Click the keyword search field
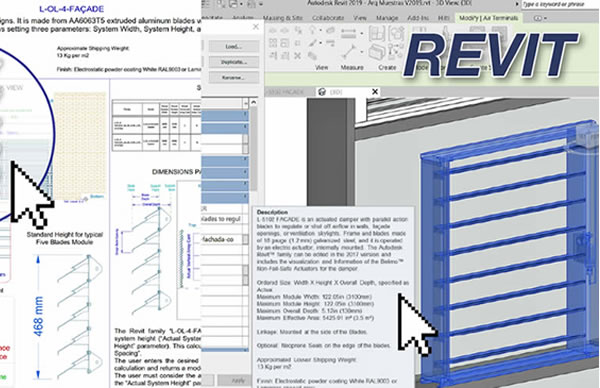Viewport: 600px width, 388px height. tap(559, 4)
